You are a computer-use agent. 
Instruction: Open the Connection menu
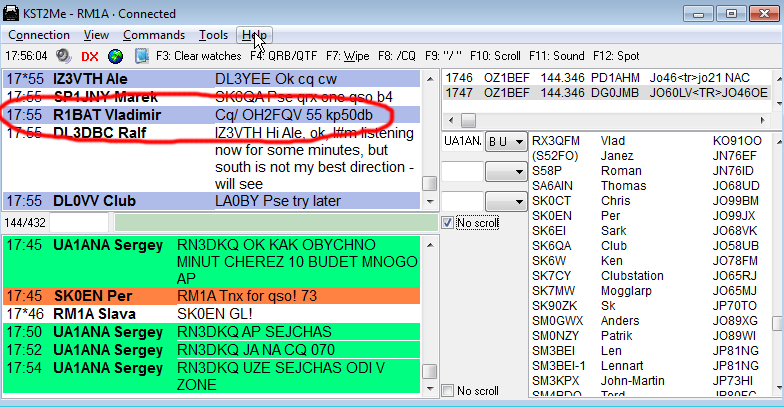click(x=38, y=35)
